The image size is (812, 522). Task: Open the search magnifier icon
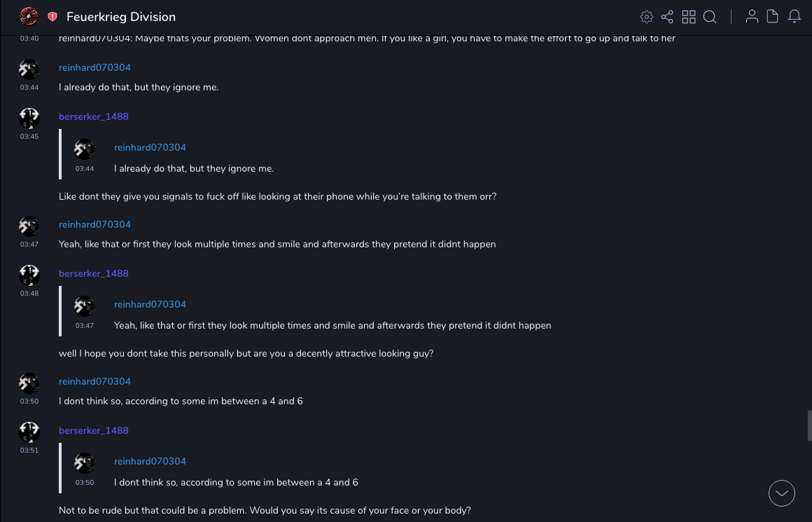[x=710, y=17]
